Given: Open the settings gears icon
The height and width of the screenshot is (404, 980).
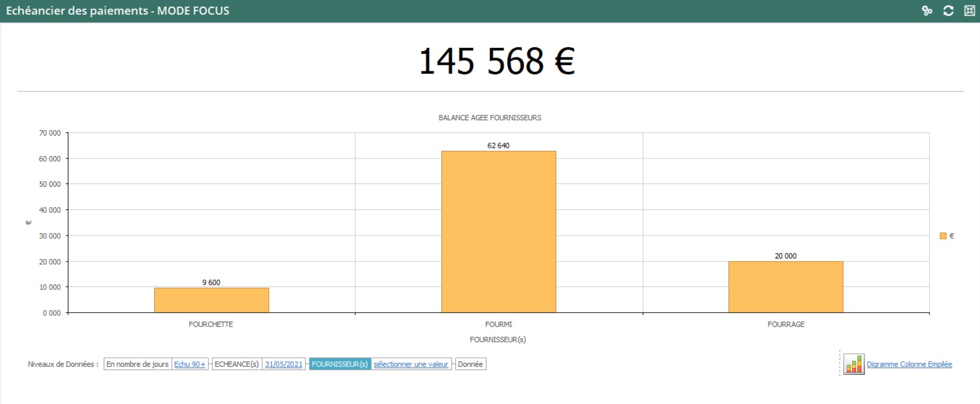Looking at the screenshot, I should (x=927, y=11).
